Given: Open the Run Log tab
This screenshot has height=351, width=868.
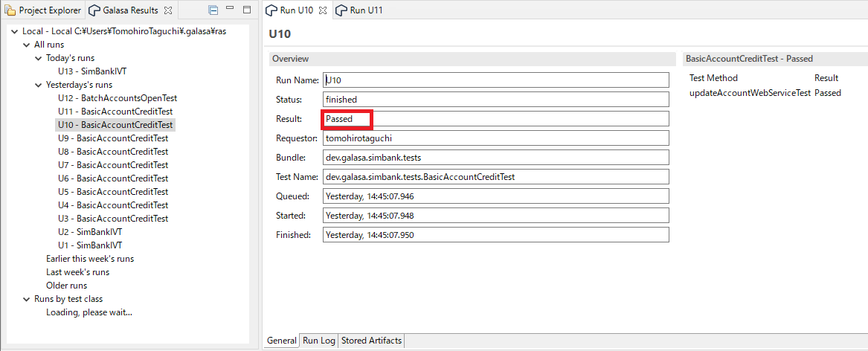Looking at the screenshot, I should (319, 341).
